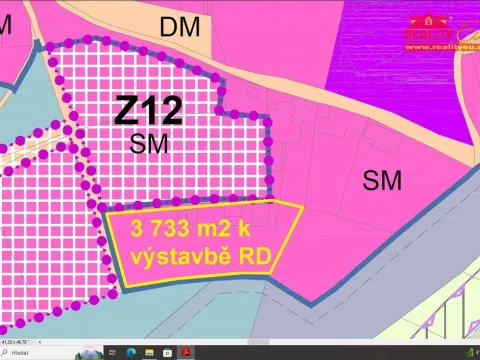Click the taskbar search picture beside Hledat
Image resolution: width=480 pixels, height=360 pixels.
click(x=89, y=353)
